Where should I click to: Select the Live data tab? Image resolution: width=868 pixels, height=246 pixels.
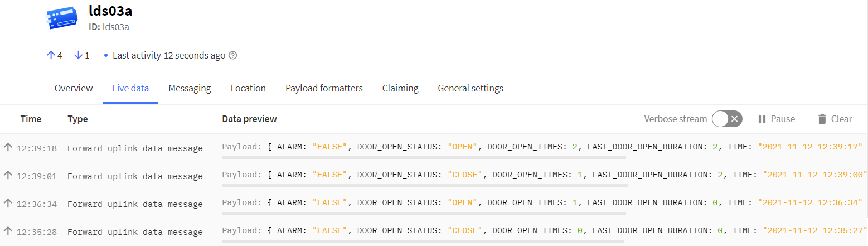click(130, 88)
